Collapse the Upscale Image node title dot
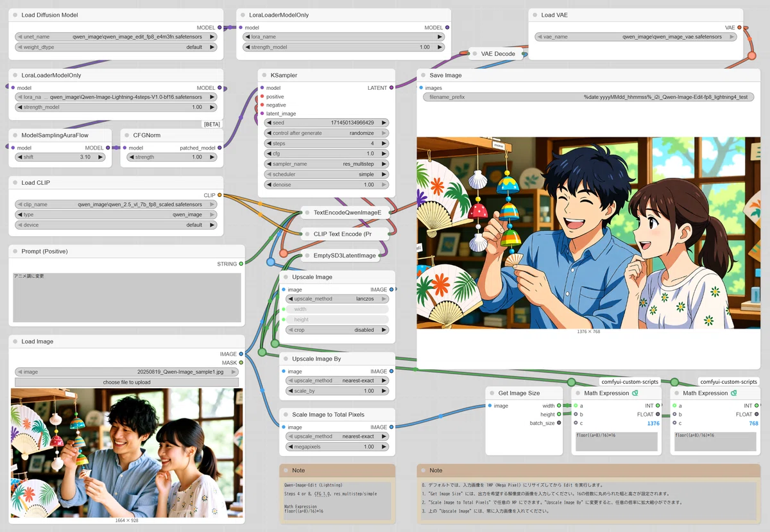The height and width of the screenshot is (532, 770). point(286,277)
